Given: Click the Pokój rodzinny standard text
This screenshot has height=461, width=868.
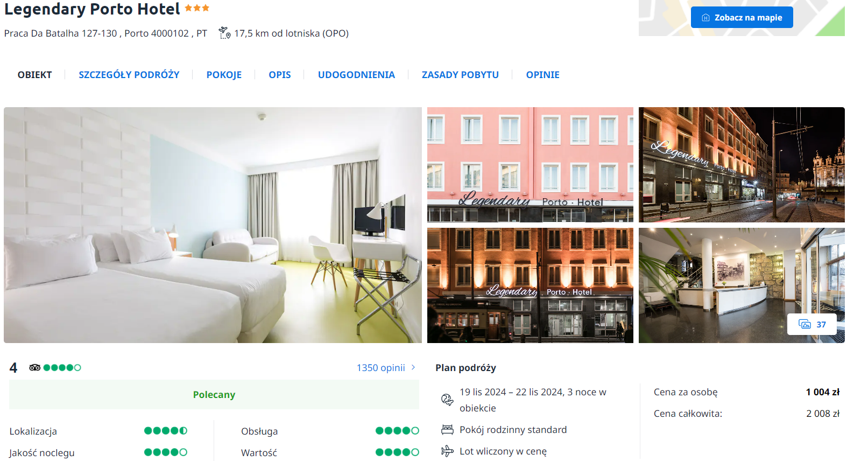Looking at the screenshot, I should [513, 430].
